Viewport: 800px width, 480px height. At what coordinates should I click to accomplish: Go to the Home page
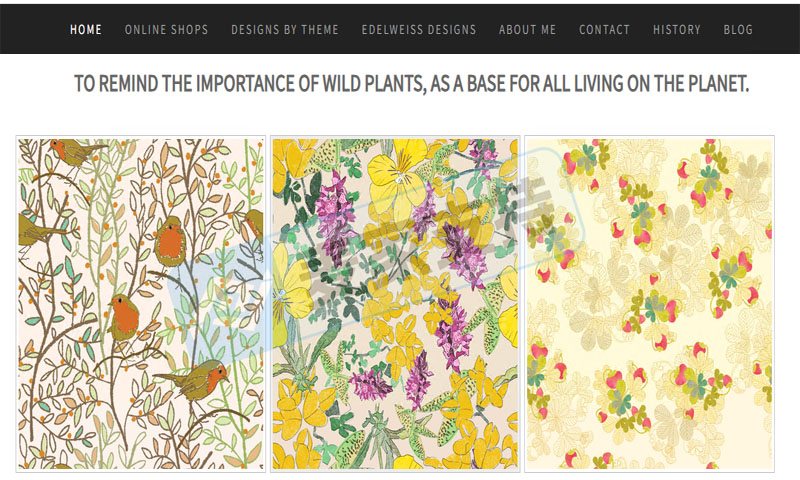[x=86, y=30]
